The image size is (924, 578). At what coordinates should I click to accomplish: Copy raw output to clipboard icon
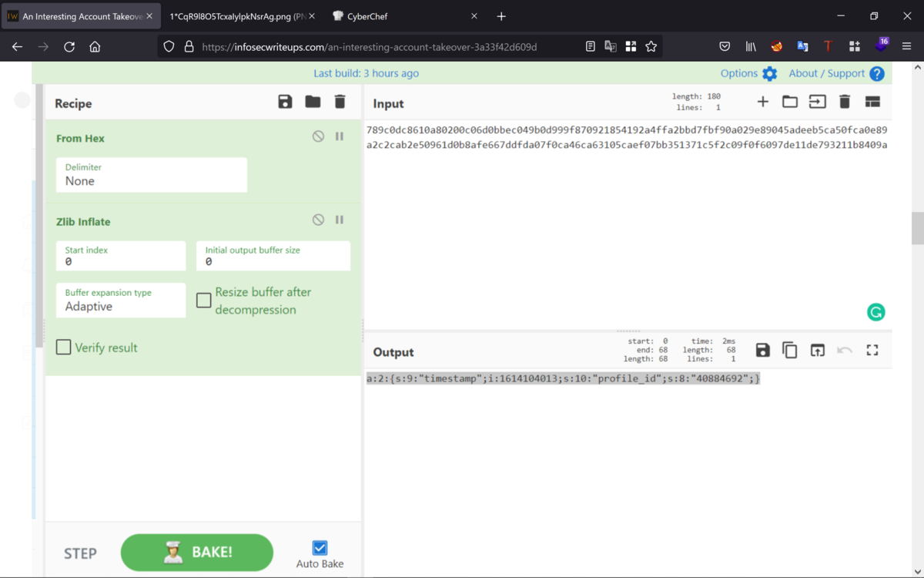click(x=790, y=350)
